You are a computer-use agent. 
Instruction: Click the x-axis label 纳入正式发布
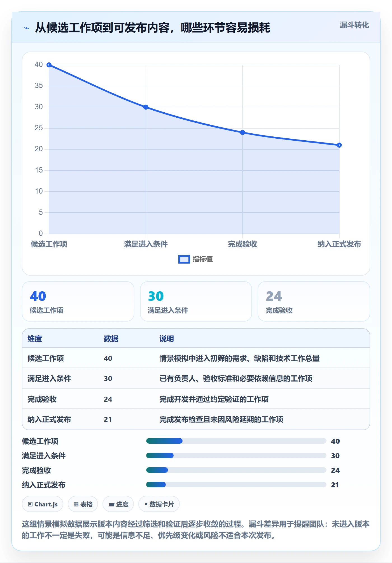point(339,244)
